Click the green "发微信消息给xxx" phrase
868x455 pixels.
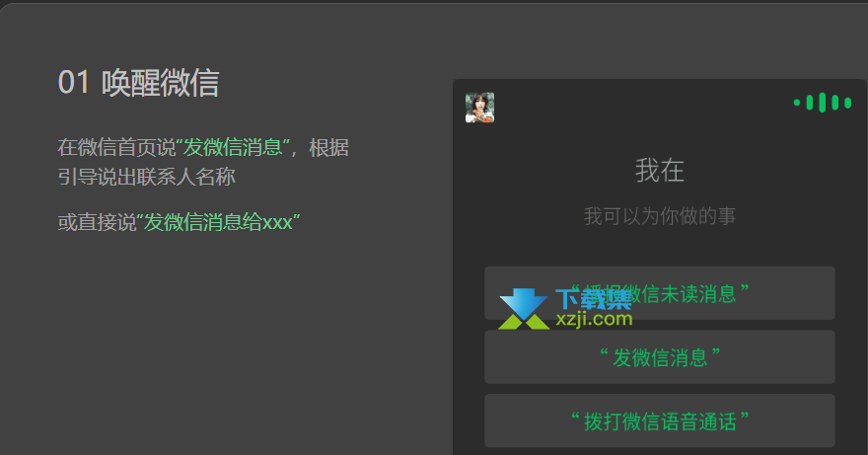point(218,222)
